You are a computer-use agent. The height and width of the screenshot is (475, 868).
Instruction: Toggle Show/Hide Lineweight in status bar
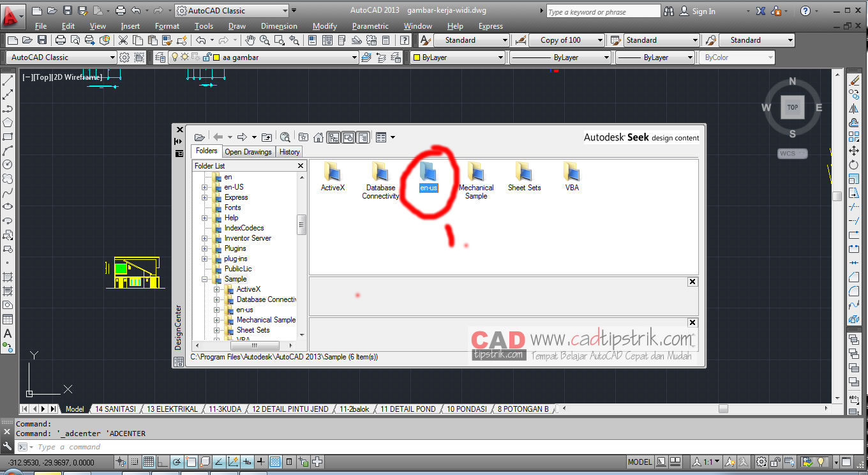(x=260, y=462)
